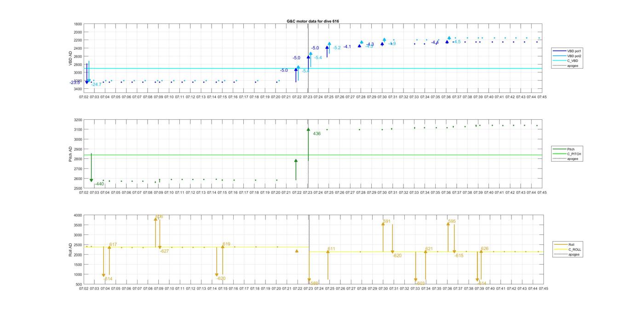Screen dimensions: 644x319
Task: Click the '07:45' tick under the Roll plot
Action: (543, 289)
